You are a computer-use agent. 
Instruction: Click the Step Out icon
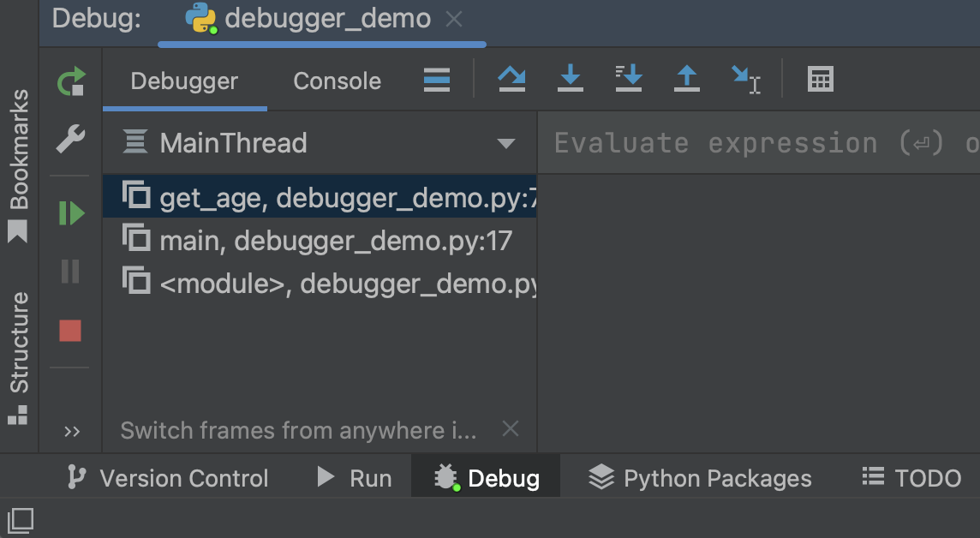coord(686,80)
